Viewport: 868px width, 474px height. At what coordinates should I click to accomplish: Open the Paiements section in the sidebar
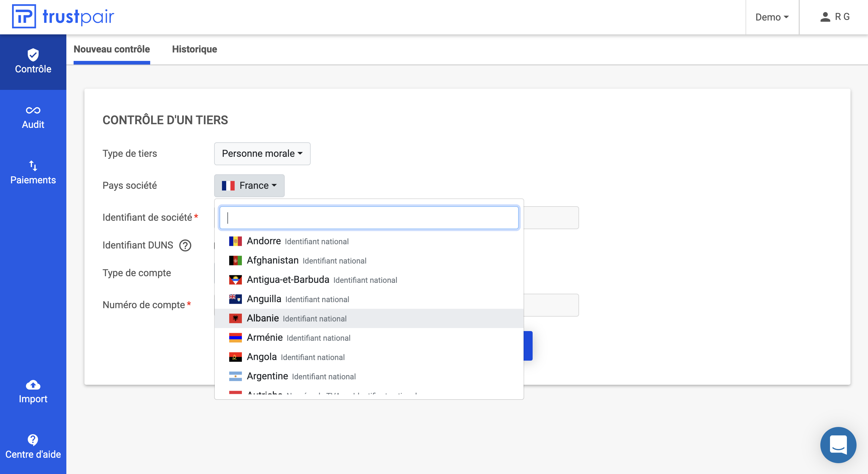coord(33,172)
